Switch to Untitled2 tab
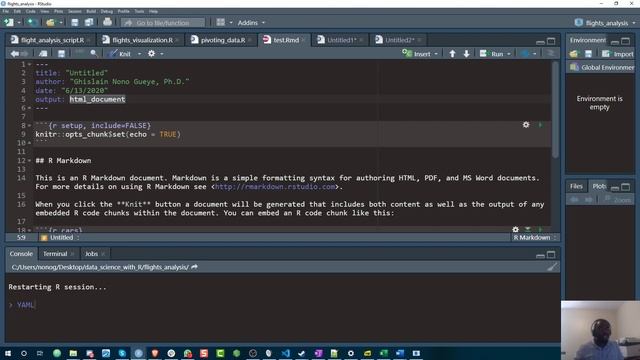The width and height of the screenshot is (640, 360). (400, 40)
